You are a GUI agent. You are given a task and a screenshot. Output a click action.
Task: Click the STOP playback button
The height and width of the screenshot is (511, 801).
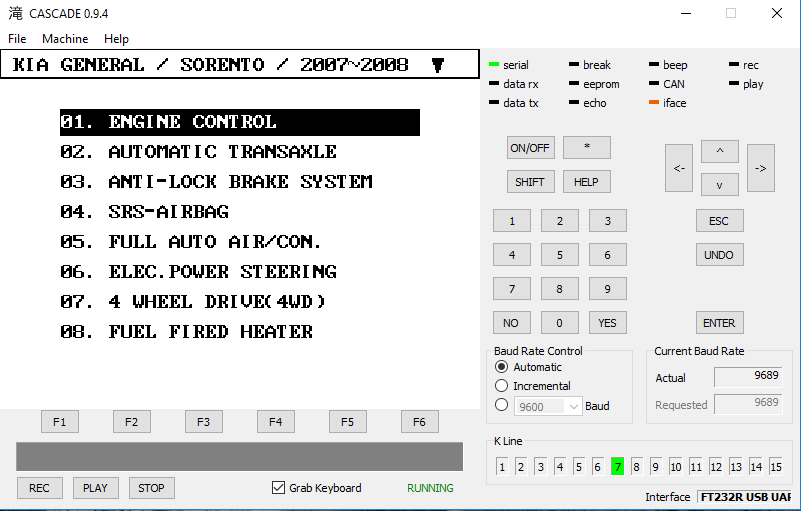click(151, 488)
